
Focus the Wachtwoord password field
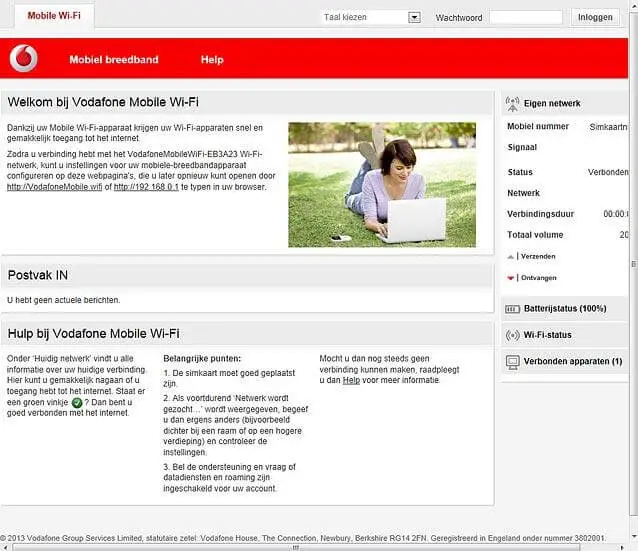click(526, 17)
